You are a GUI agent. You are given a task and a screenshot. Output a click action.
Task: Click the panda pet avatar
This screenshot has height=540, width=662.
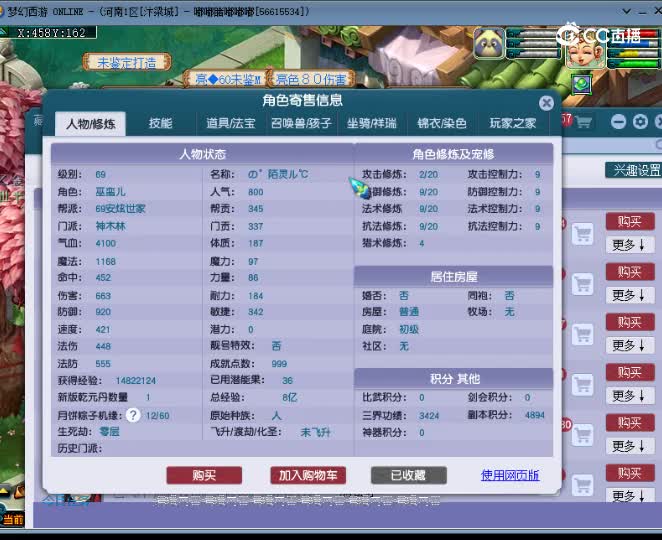[489, 43]
